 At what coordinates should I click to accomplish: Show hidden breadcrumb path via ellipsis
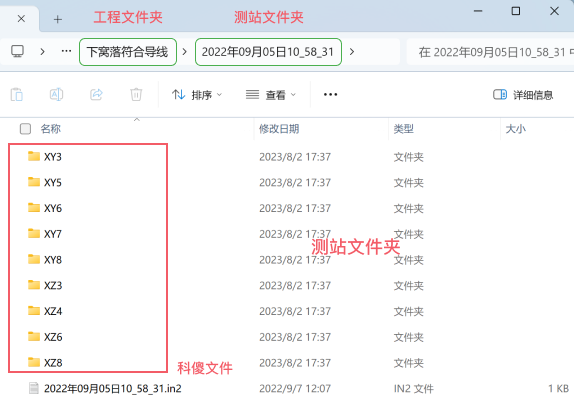point(66,51)
